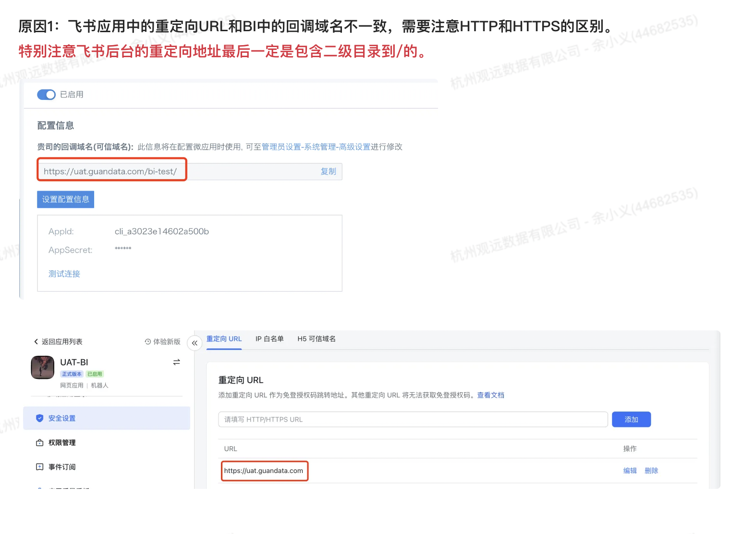756x534 pixels.
Task: Click the URL column header
Action: click(x=231, y=449)
